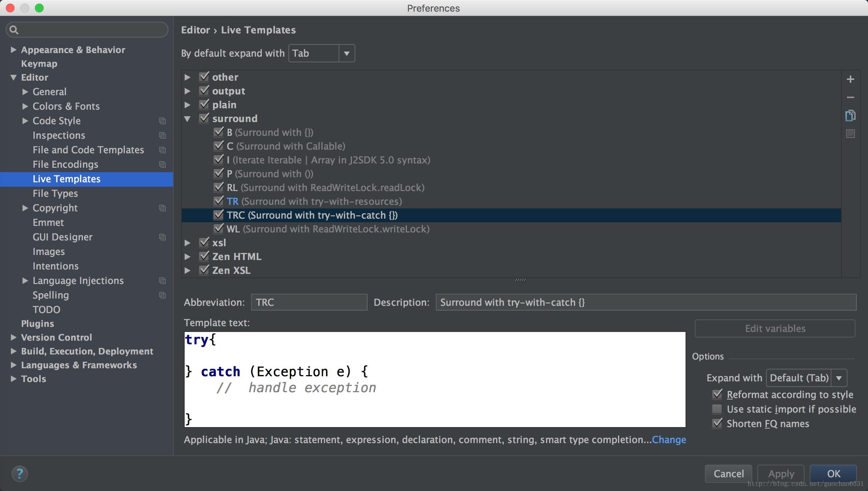This screenshot has width=868, height=491.
Task: Click the restore deleted defaults list icon
Action: pyautogui.click(x=850, y=134)
